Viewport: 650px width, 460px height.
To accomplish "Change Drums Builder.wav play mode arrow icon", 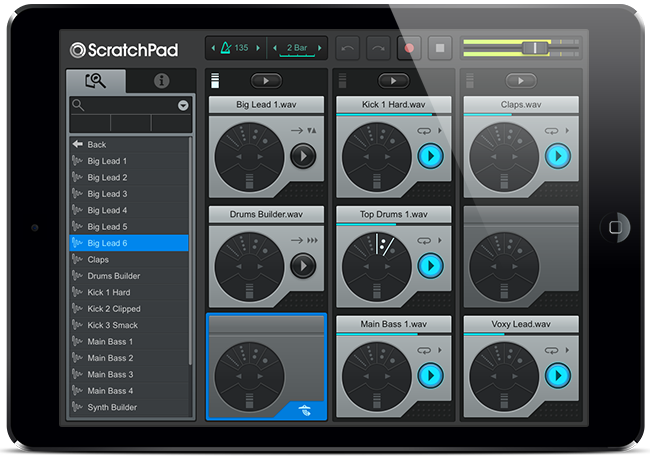I will (297, 240).
